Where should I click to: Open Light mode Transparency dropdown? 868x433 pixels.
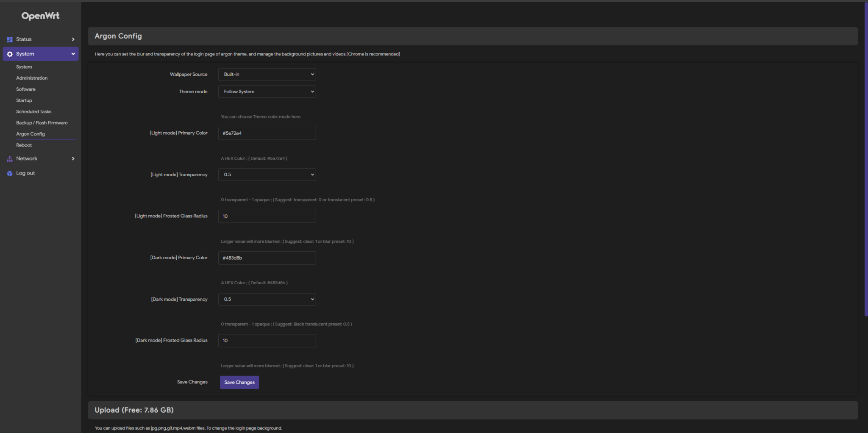pos(267,175)
